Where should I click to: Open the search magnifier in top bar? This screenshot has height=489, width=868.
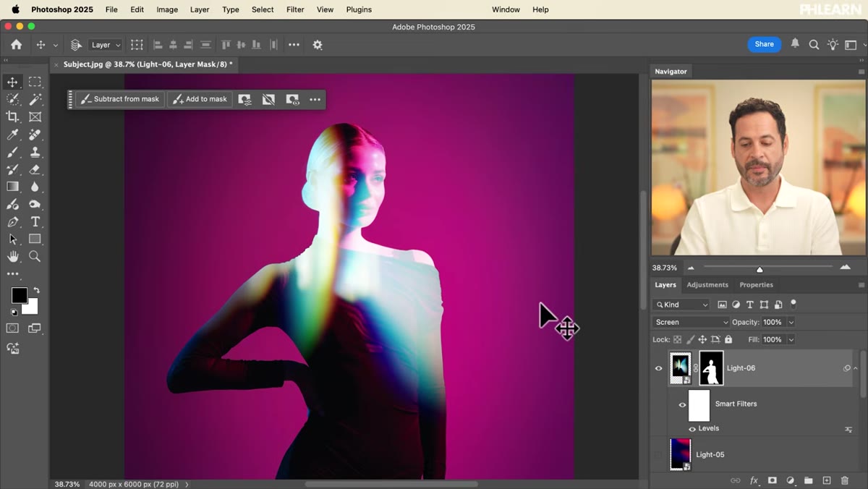(x=814, y=45)
